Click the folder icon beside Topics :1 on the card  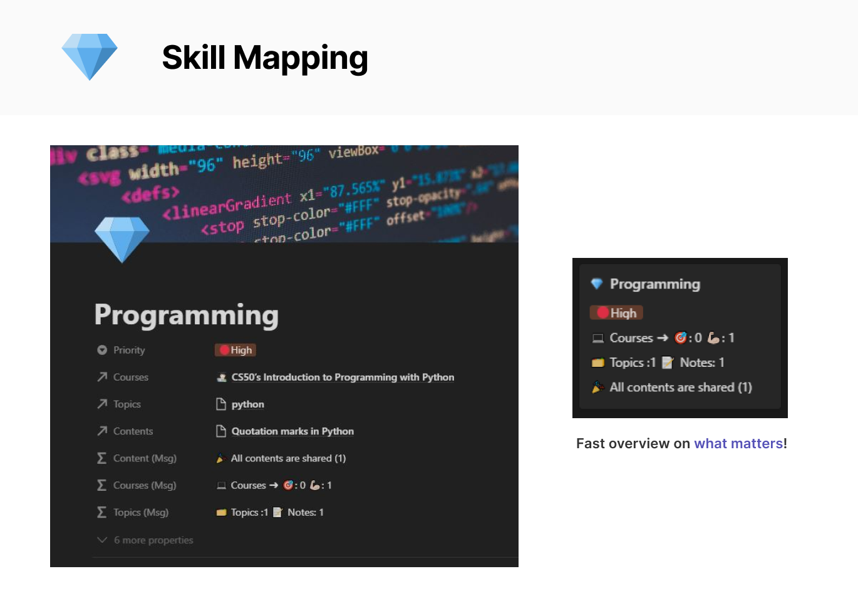(598, 362)
